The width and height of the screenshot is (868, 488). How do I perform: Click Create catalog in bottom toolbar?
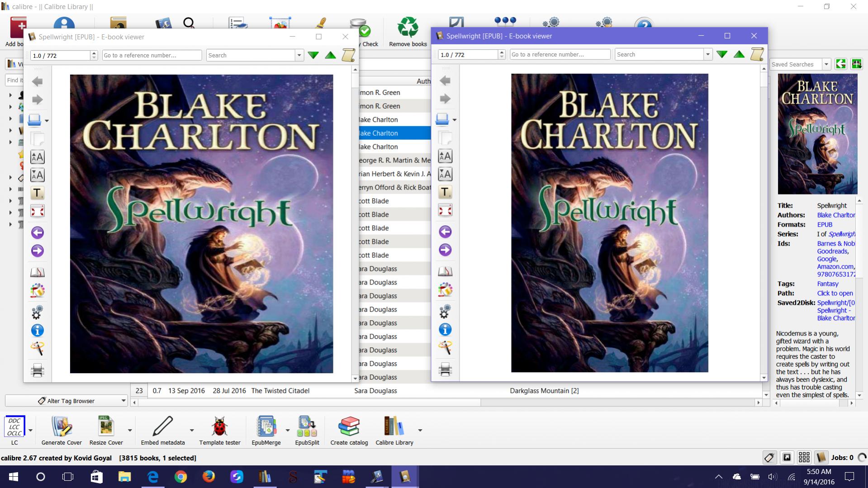coord(349,431)
